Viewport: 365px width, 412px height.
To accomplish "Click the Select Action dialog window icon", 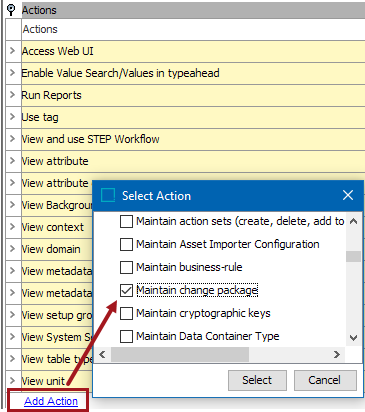I will (108, 195).
